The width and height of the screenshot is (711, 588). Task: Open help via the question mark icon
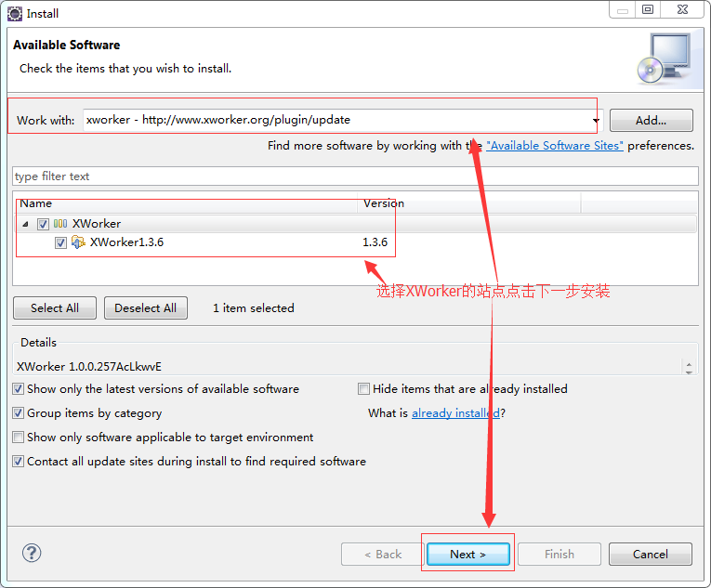[32, 553]
